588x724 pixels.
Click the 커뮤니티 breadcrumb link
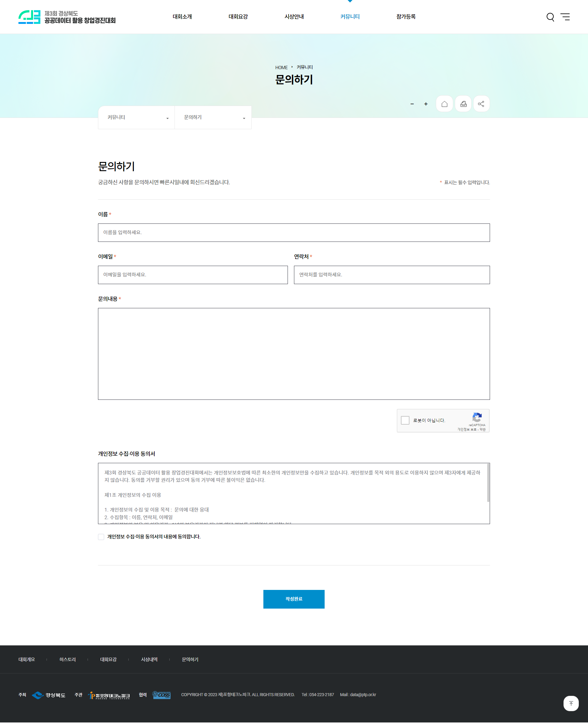pyautogui.click(x=305, y=67)
